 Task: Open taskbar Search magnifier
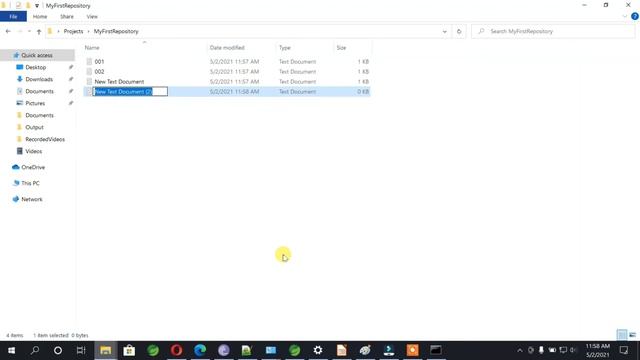[x=35, y=350]
